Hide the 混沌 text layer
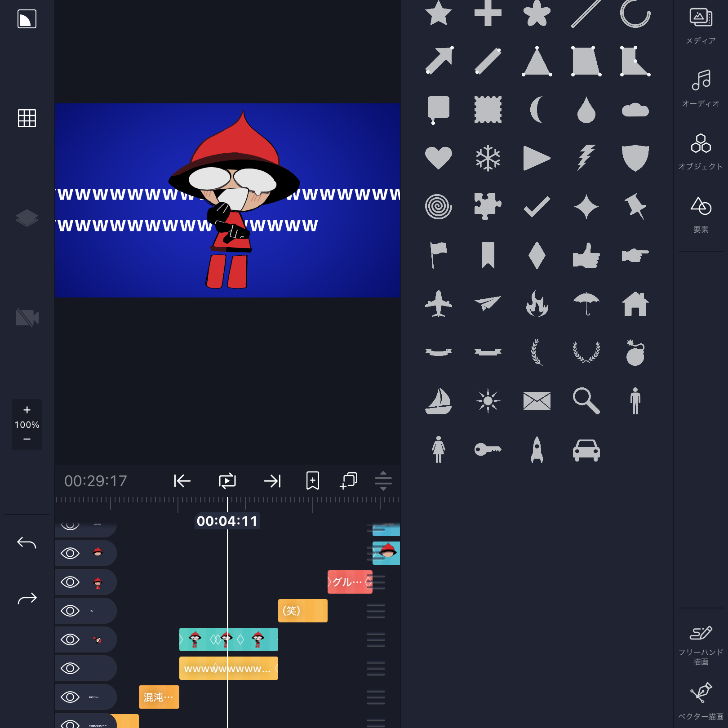 pyautogui.click(x=70, y=697)
